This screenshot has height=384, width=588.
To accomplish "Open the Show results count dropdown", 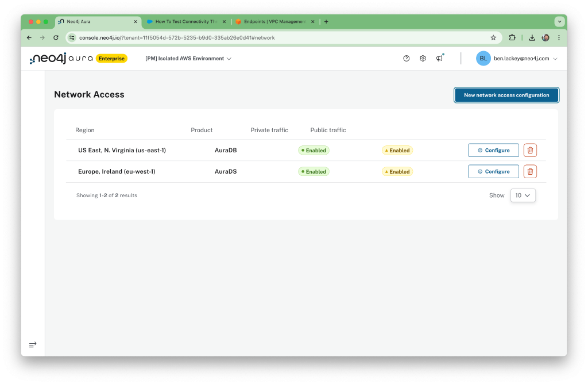I will (523, 195).
